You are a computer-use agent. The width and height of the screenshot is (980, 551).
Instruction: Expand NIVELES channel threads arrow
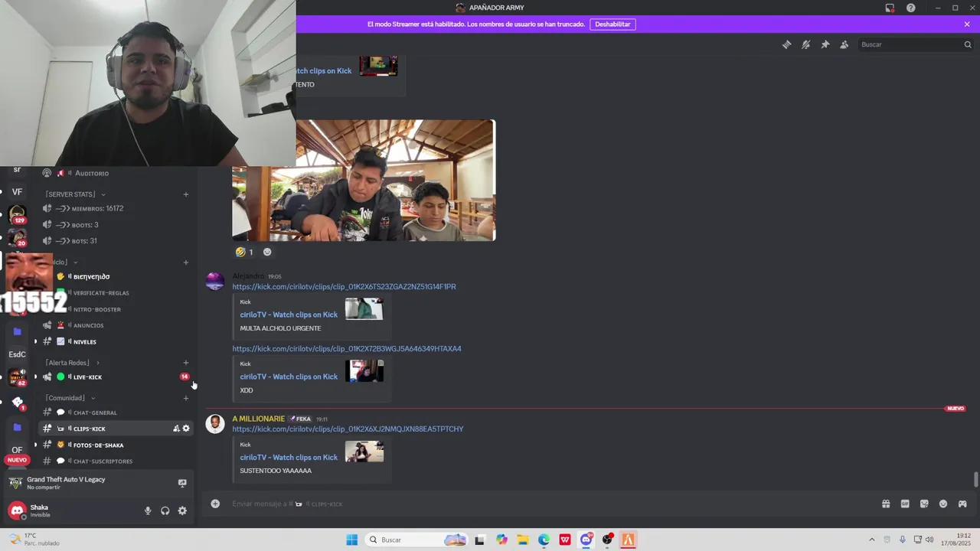tap(35, 341)
